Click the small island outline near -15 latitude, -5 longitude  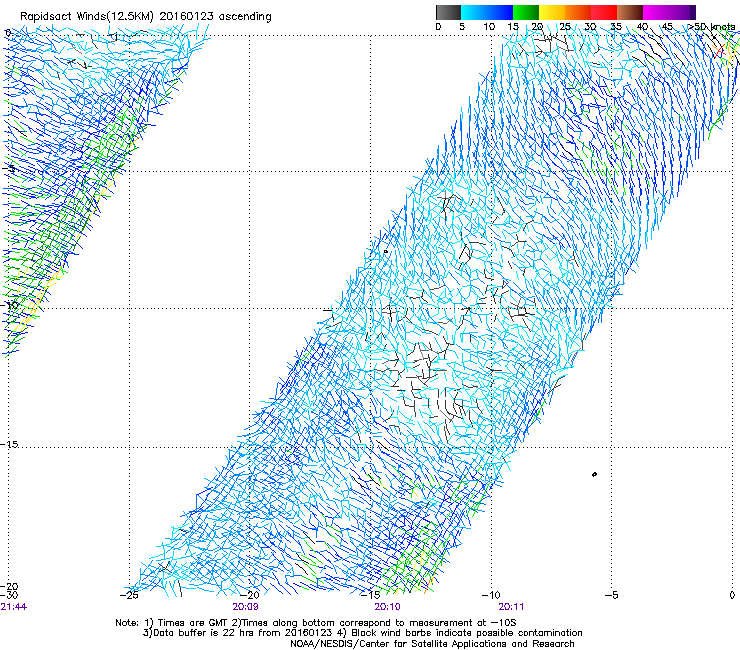coord(594,474)
